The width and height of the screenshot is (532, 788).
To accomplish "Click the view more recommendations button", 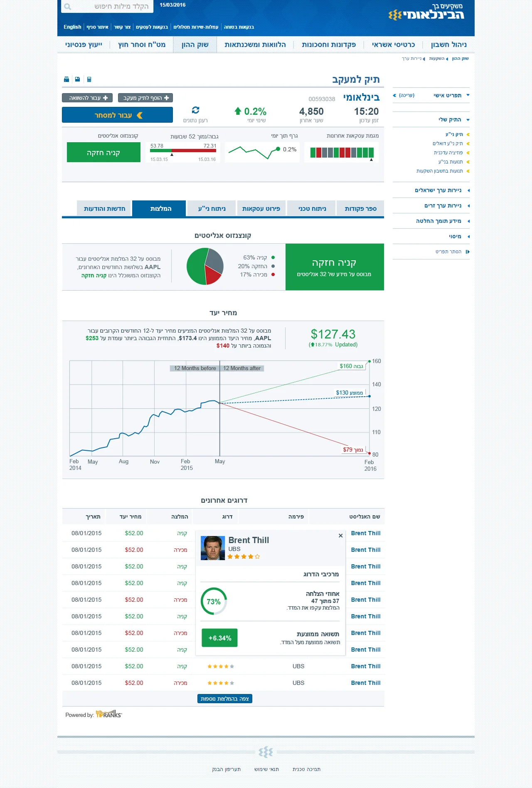I will (x=224, y=699).
